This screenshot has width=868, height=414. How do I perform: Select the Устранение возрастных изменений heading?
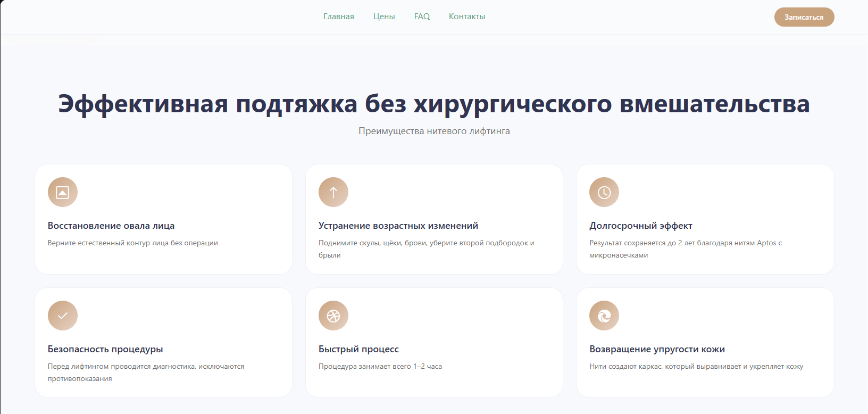[398, 226]
